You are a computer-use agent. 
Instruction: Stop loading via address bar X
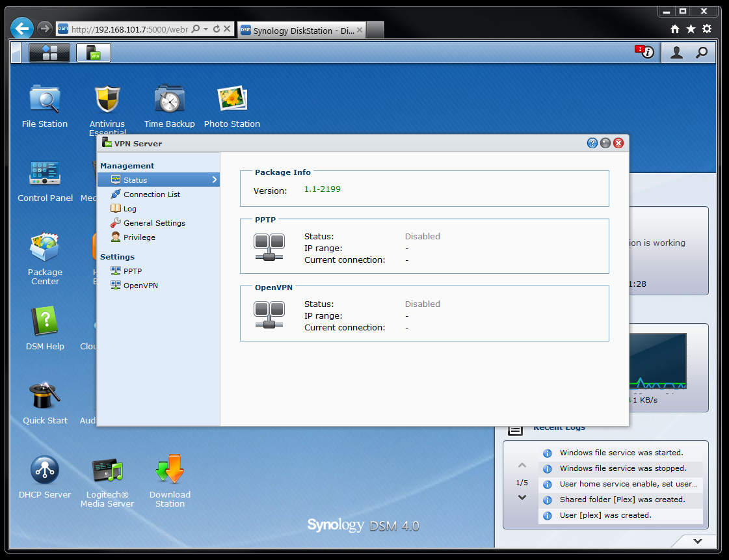pos(227,29)
